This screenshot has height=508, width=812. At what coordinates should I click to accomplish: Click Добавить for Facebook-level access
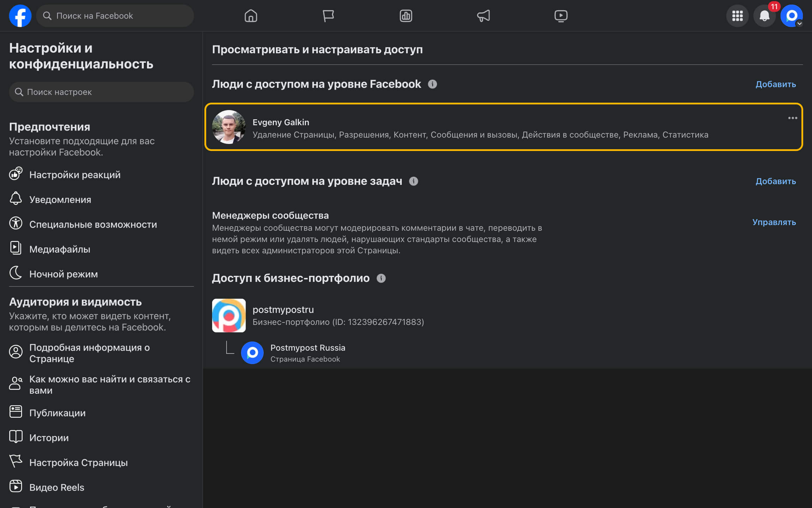[775, 84]
